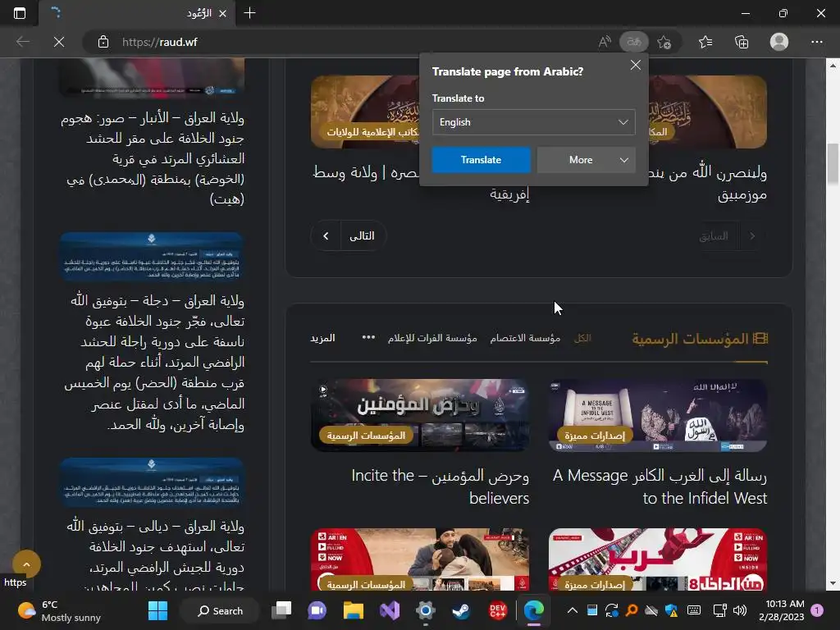This screenshot has height=630, width=840.
Task: Open the Windows Start menu
Action: tap(157, 610)
